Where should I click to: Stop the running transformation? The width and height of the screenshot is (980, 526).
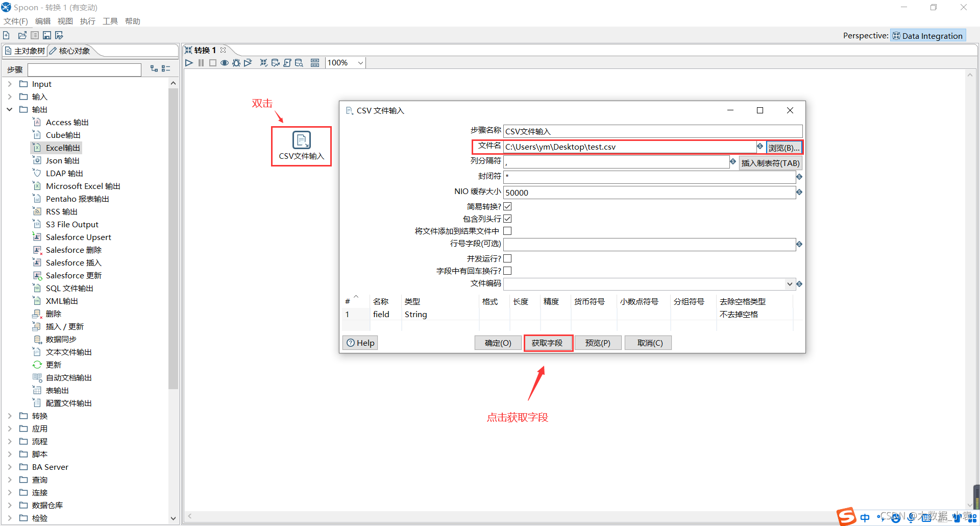coord(213,63)
